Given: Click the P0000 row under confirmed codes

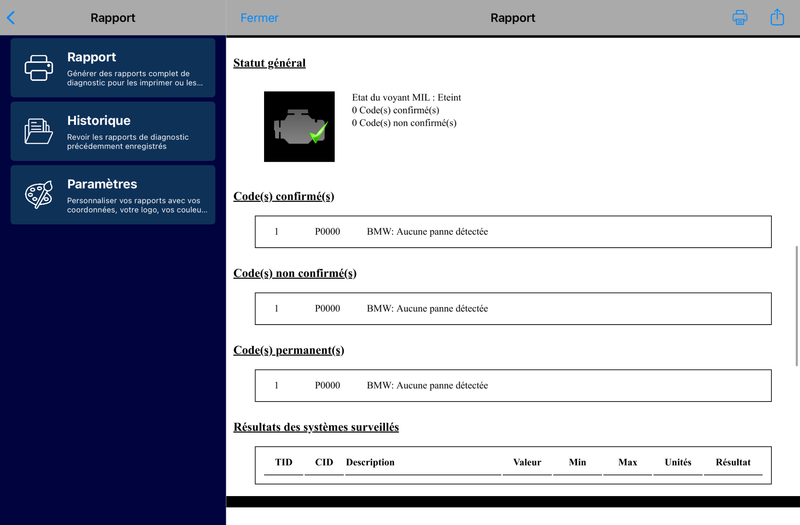Looking at the screenshot, I should pyautogui.click(x=513, y=232).
